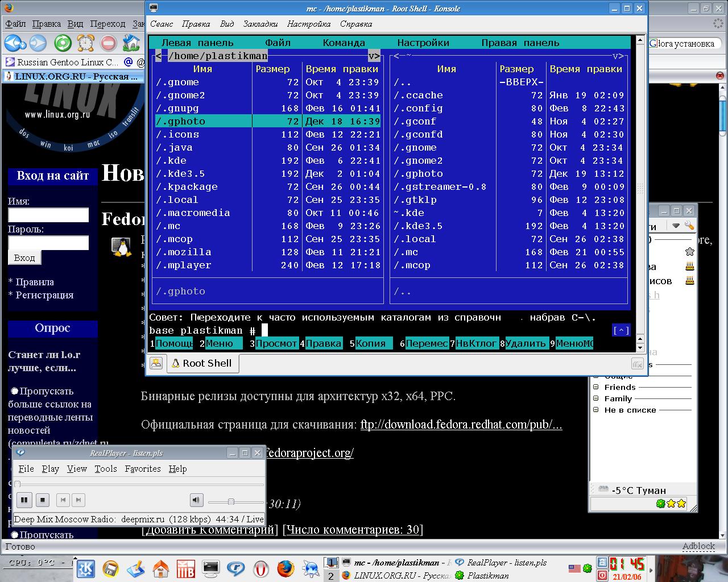
Task: Open Регистрация link in sidebar
Action: pyautogui.click(x=44, y=295)
